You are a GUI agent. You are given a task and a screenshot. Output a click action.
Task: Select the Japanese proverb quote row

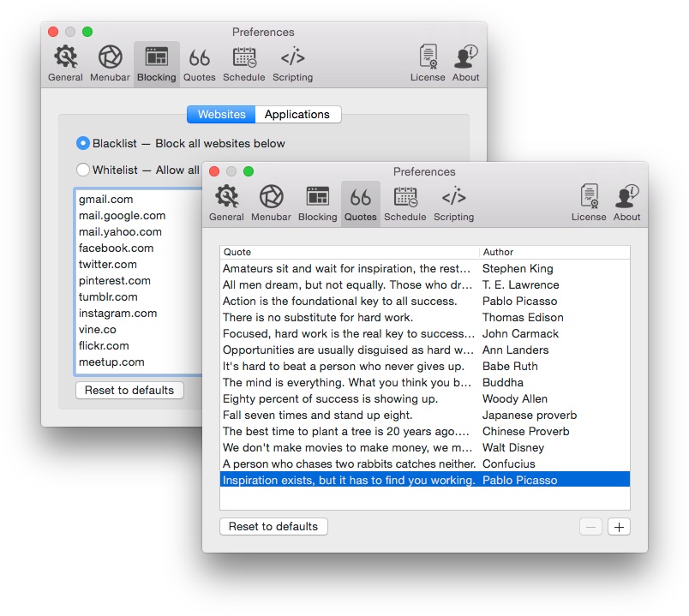click(425, 415)
